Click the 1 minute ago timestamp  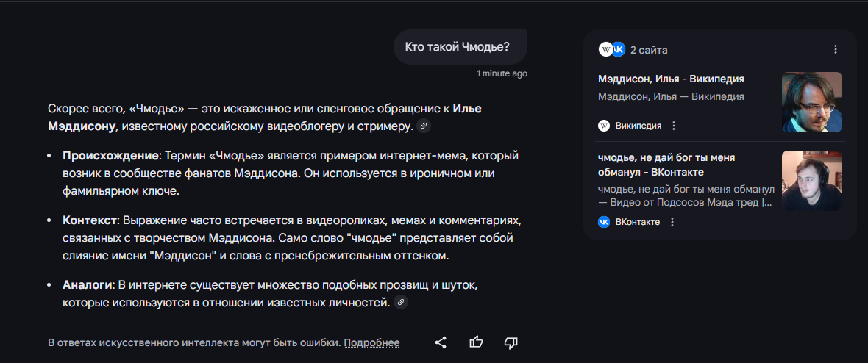[502, 73]
